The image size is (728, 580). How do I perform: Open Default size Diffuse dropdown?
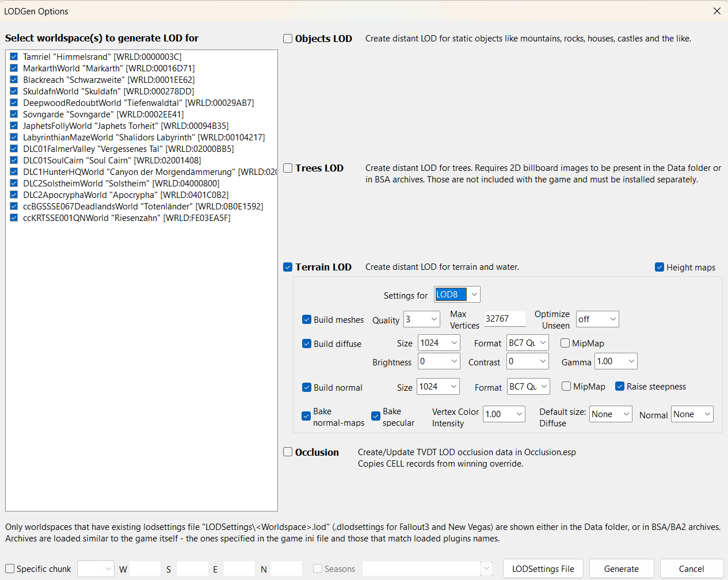coord(611,414)
